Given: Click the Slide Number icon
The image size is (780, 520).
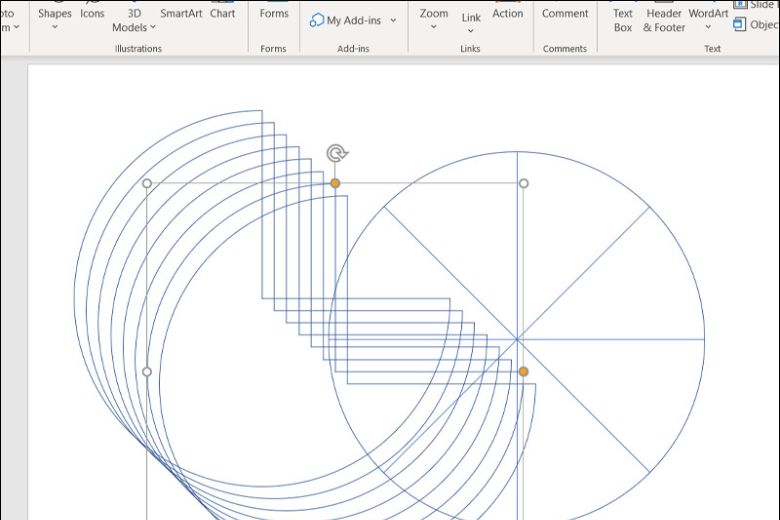Looking at the screenshot, I should [740, 4].
